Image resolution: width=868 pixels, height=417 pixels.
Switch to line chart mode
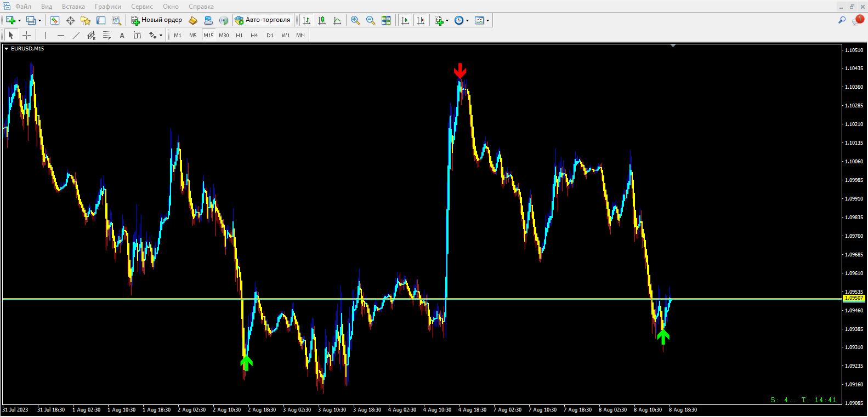pyautogui.click(x=337, y=20)
